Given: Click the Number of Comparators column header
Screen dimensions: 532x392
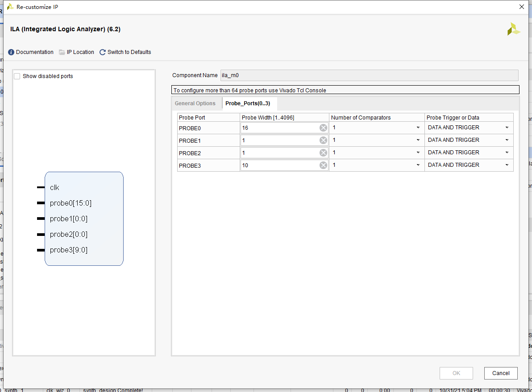Looking at the screenshot, I should pyautogui.click(x=377, y=118).
